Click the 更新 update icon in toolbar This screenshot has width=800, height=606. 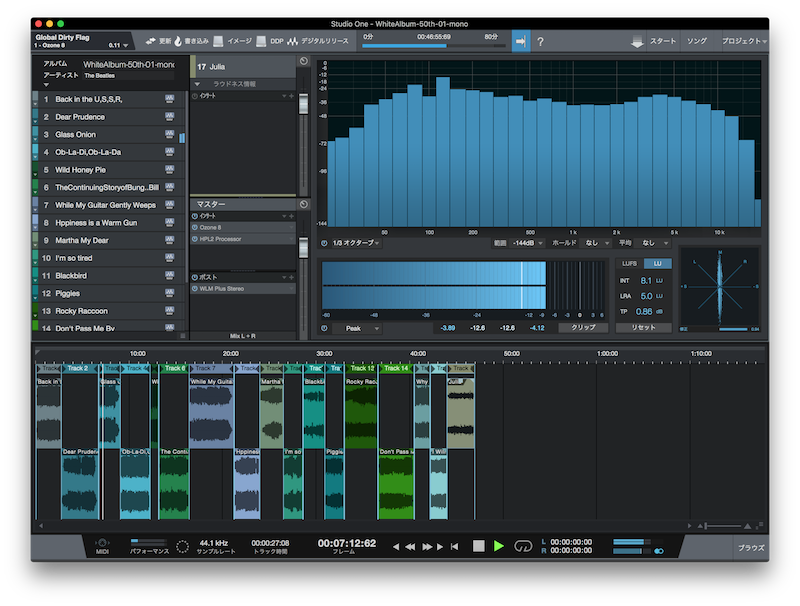(151, 41)
